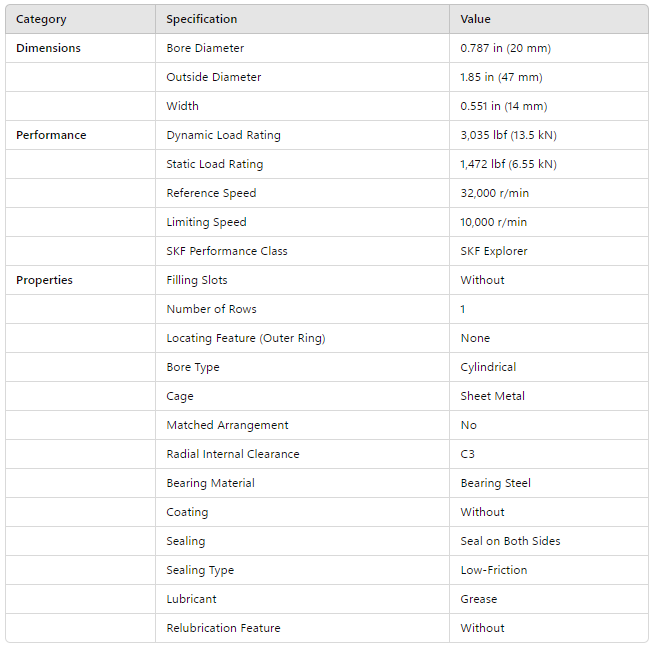Click the SKF Explorer value
Viewport: 651px width, 647px height.
[494, 251]
